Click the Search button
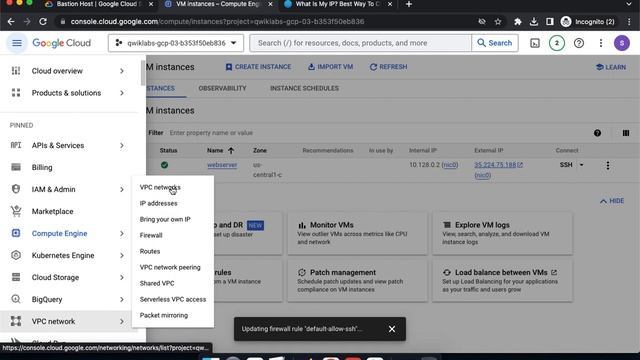The image size is (640, 360). tap(495, 43)
